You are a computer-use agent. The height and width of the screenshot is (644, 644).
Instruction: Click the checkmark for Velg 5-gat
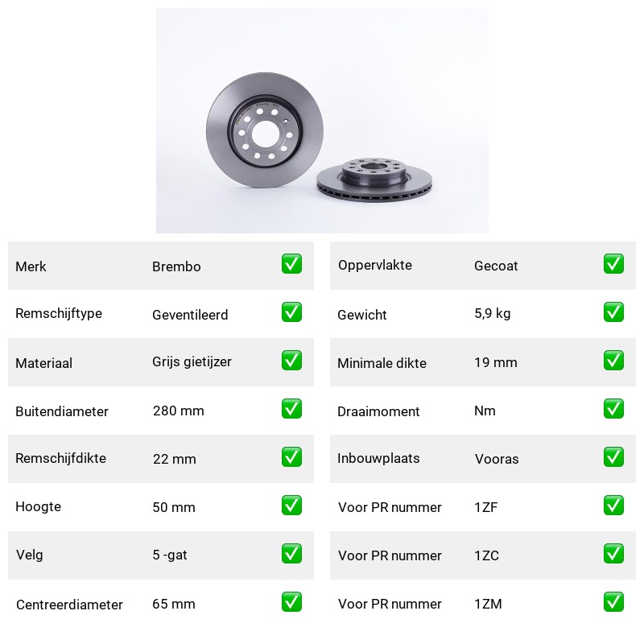pos(291,554)
